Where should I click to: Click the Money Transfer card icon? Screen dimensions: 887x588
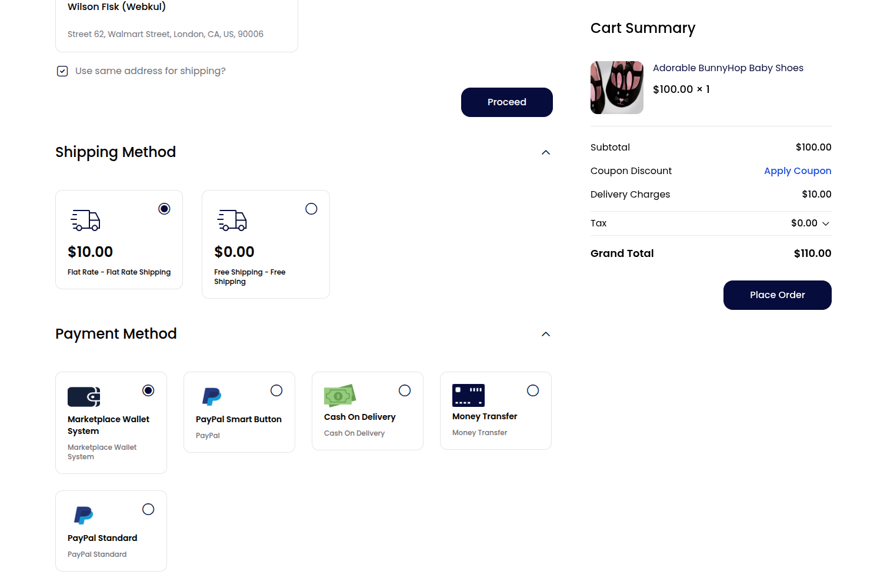pos(468,395)
